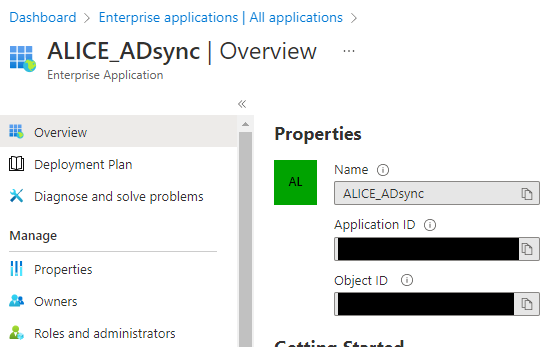
Task: Open Diagnose and solve problems
Action: click(x=119, y=196)
